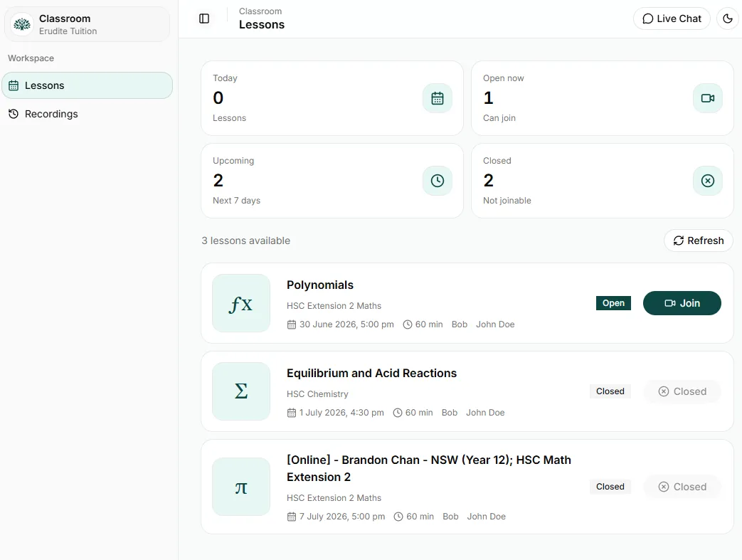Click the Classroom breadcrumb in the header
This screenshot has height=560, width=742.
pyautogui.click(x=260, y=11)
